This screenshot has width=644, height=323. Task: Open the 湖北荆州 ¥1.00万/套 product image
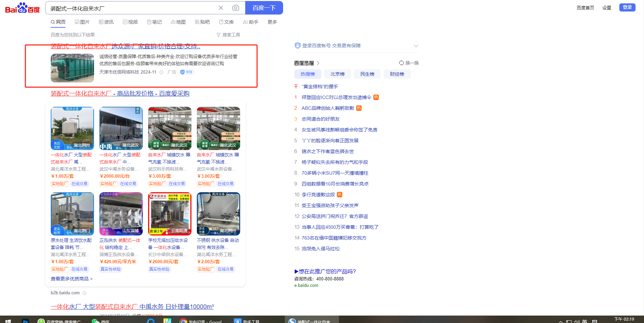point(72,128)
